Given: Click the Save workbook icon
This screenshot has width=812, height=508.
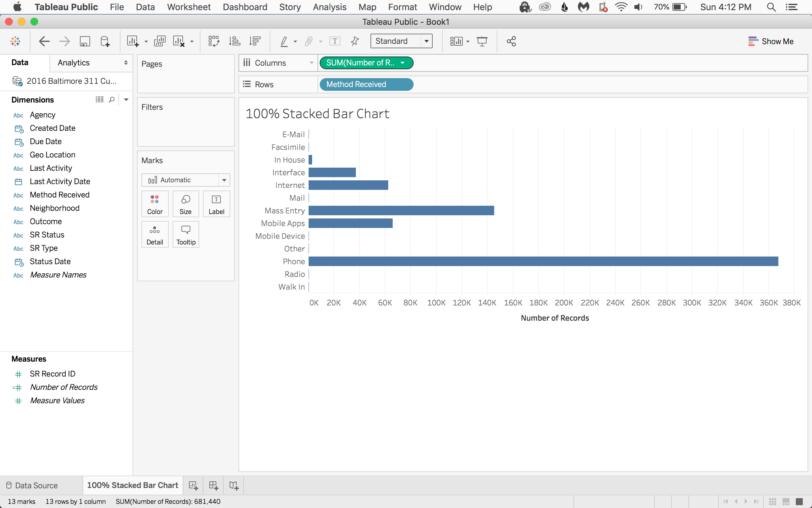Looking at the screenshot, I should (85, 41).
